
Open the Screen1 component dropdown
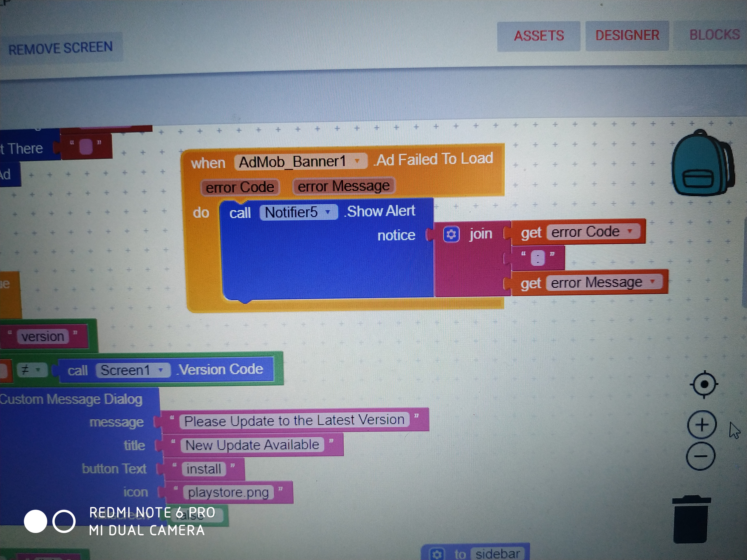click(133, 370)
